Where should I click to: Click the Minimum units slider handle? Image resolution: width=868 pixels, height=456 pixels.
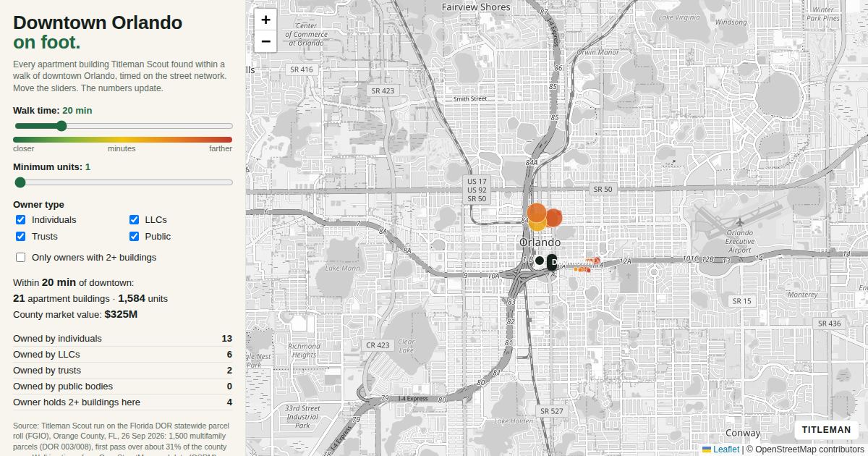point(20,182)
